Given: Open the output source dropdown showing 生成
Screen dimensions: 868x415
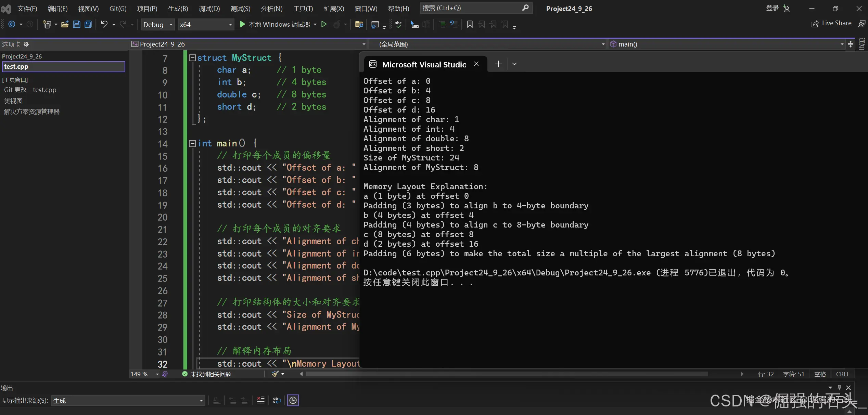Looking at the screenshot, I should tap(128, 401).
